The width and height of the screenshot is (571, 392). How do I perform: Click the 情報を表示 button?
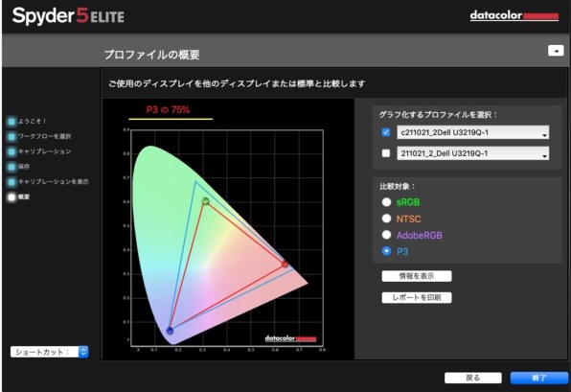(417, 276)
